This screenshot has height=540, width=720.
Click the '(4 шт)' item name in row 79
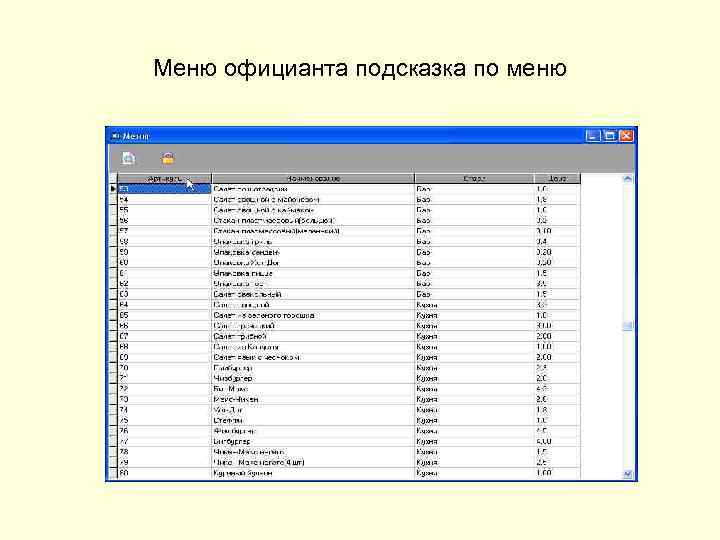259,462
